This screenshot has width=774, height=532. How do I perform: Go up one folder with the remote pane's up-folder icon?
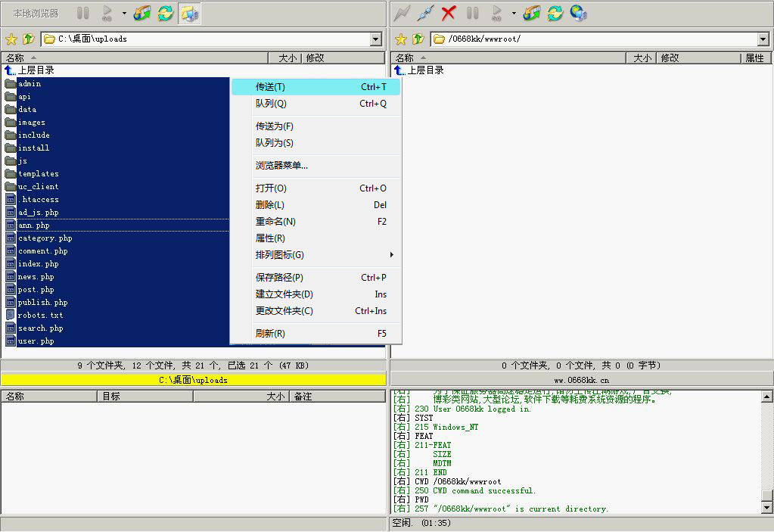[418, 39]
